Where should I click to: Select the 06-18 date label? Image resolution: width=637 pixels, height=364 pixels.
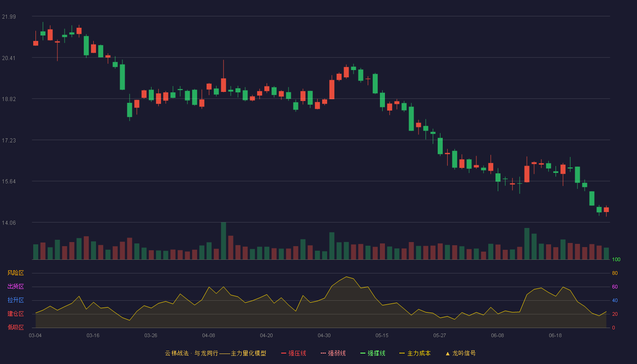[556, 335]
